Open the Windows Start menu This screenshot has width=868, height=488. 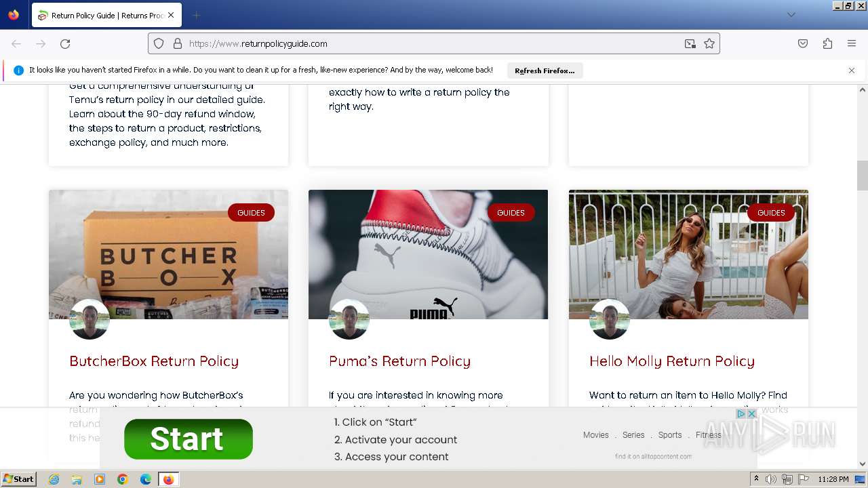[18, 479]
